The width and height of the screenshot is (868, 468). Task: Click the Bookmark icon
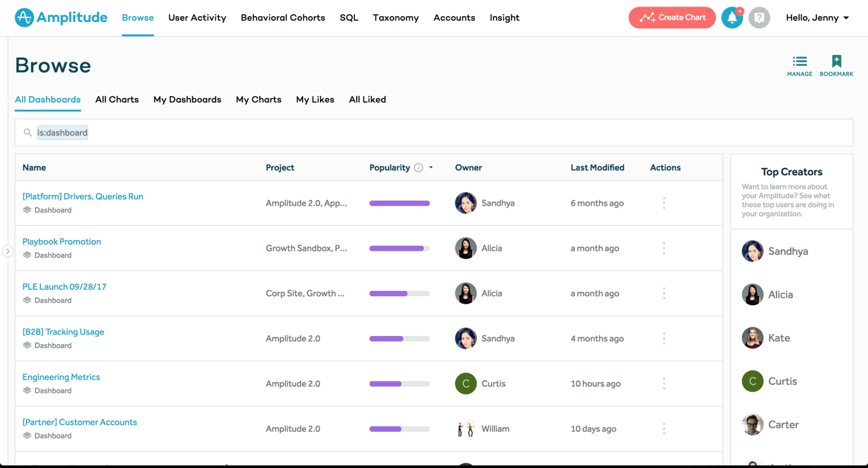(836, 60)
